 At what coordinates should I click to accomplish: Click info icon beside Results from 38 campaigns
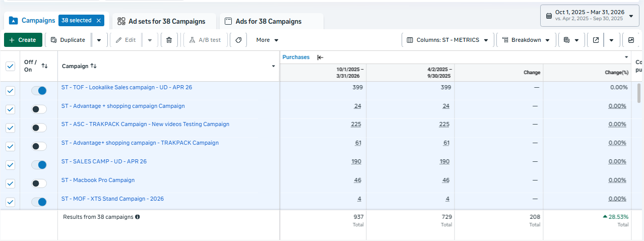(138, 217)
